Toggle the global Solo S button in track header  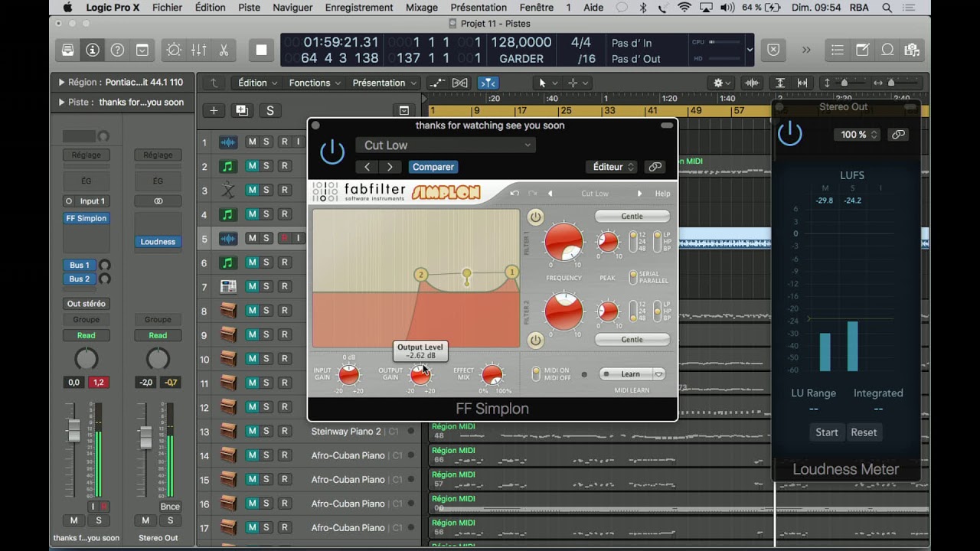(x=269, y=110)
